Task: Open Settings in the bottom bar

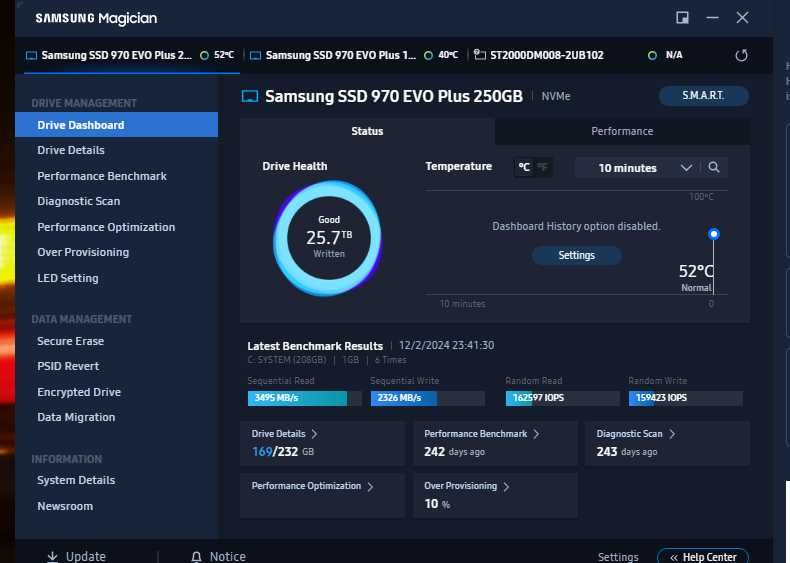Action: (618, 557)
